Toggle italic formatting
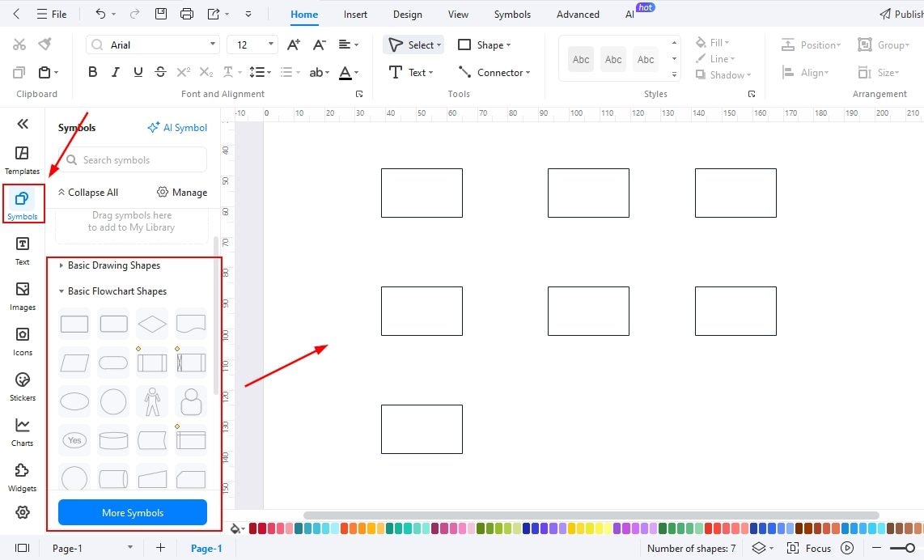The height and width of the screenshot is (560, 924). point(115,72)
